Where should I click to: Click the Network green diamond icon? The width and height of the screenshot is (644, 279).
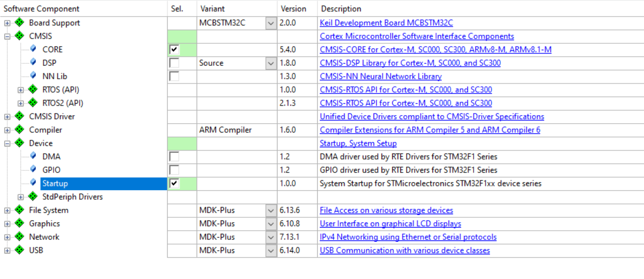point(19,237)
